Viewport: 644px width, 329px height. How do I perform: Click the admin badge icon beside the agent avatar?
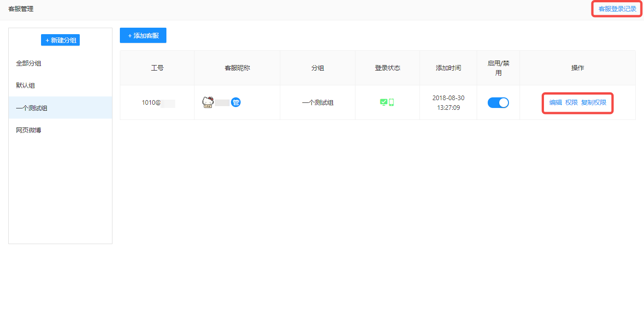236,102
